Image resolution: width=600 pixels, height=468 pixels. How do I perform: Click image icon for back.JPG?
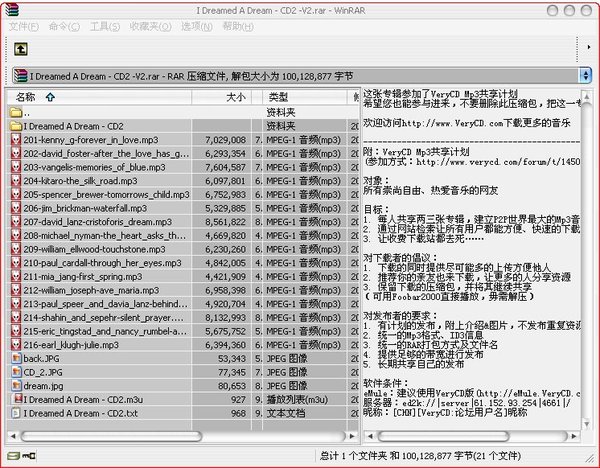[x=16, y=358]
